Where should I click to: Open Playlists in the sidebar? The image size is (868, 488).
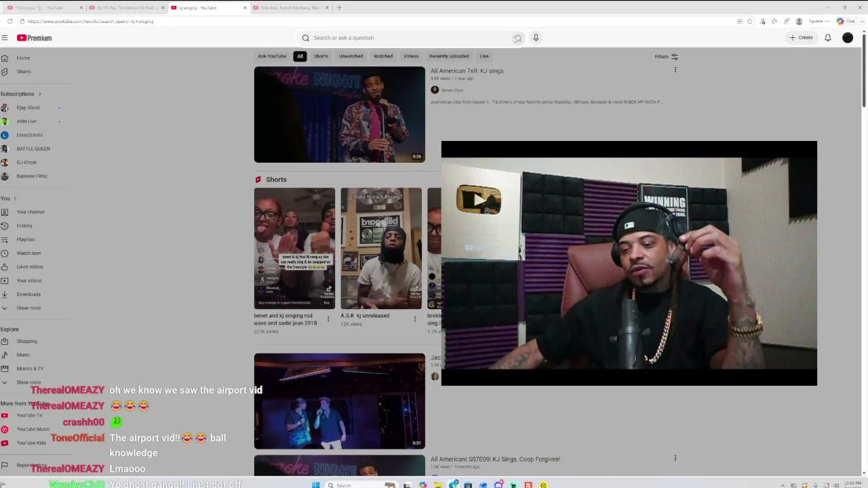click(26, 239)
